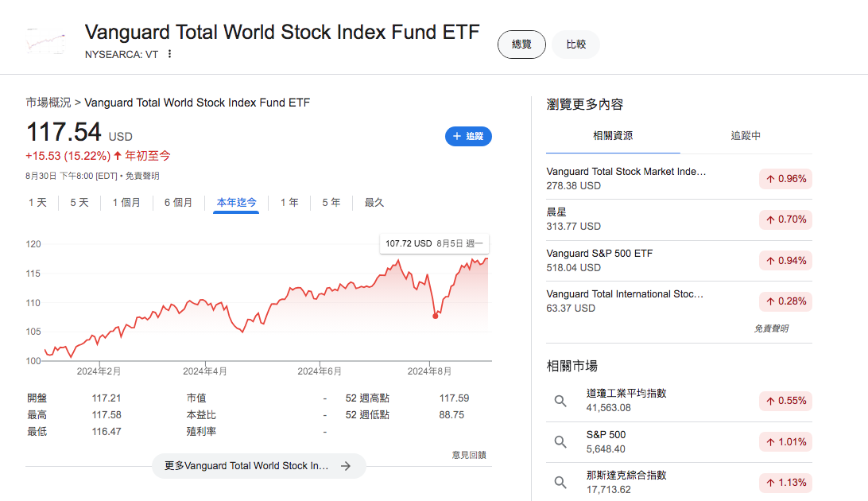The image size is (868, 501).
Task: Click the 意見回饋 feedback link
Action: [x=470, y=454]
